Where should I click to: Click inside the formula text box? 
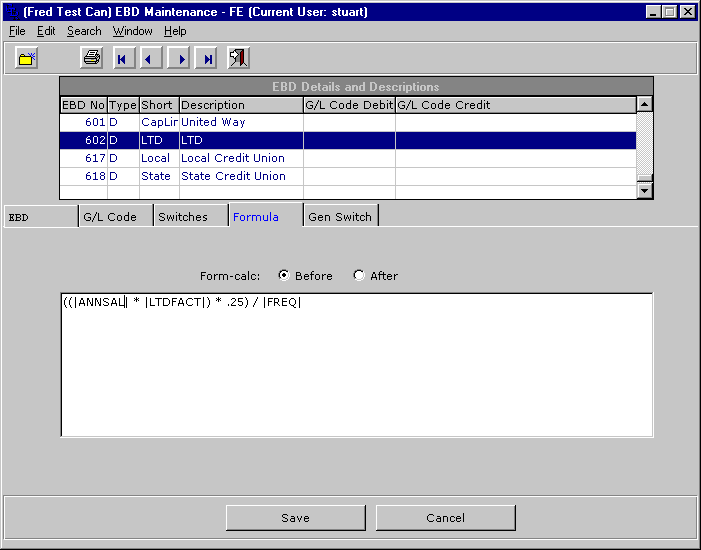[x=357, y=365]
